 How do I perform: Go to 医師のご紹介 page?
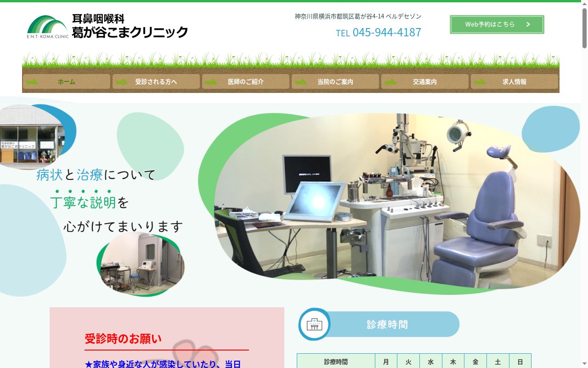click(246, 81)
